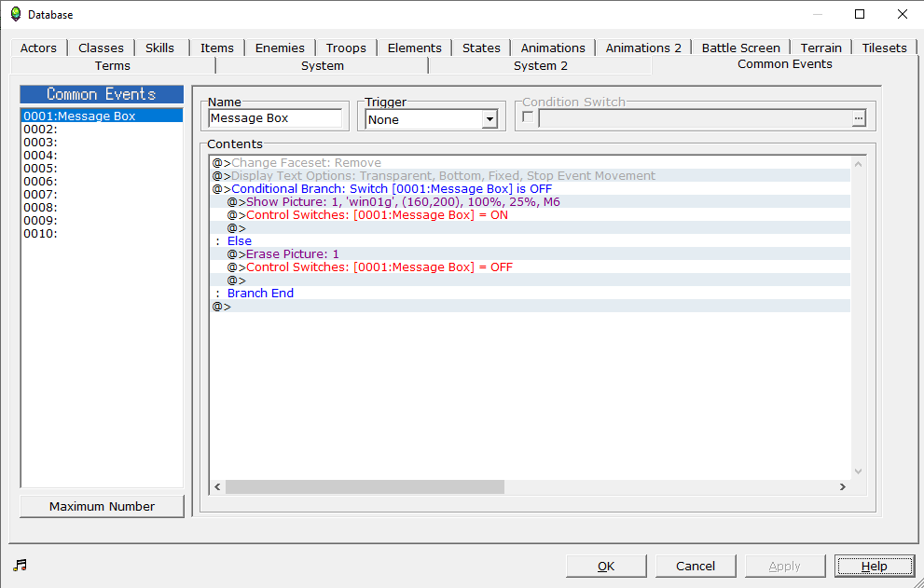Select common event 0001:Message Box

click(x=102, y=116)
